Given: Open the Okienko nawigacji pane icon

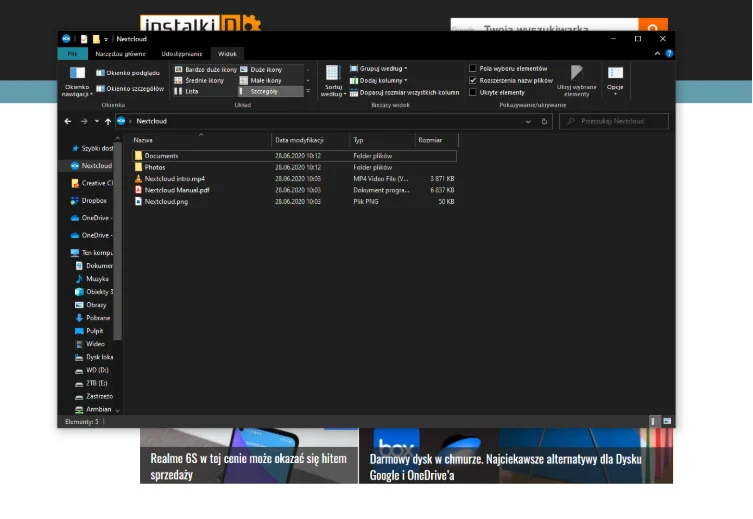Looking at the screenshot, I should point(77,73).
